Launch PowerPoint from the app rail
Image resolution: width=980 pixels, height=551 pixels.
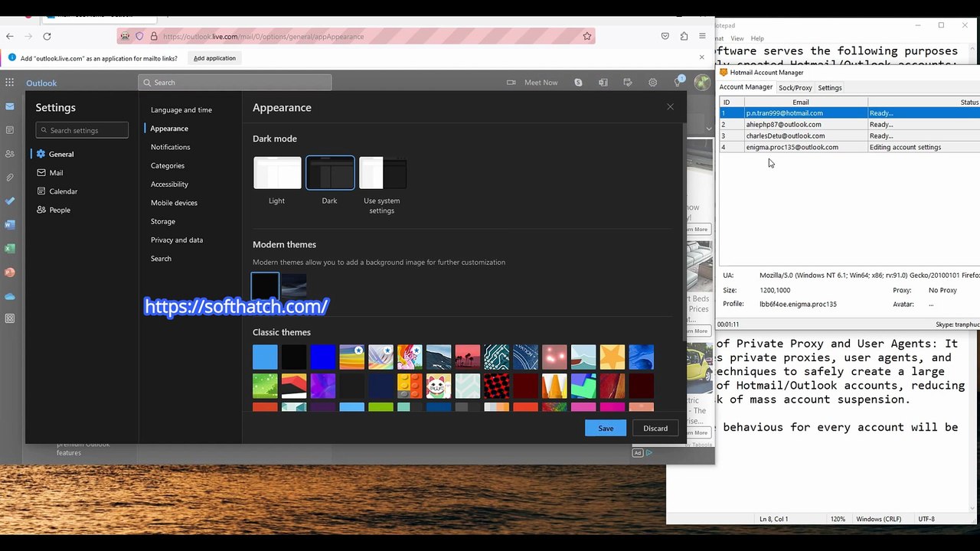10,272
